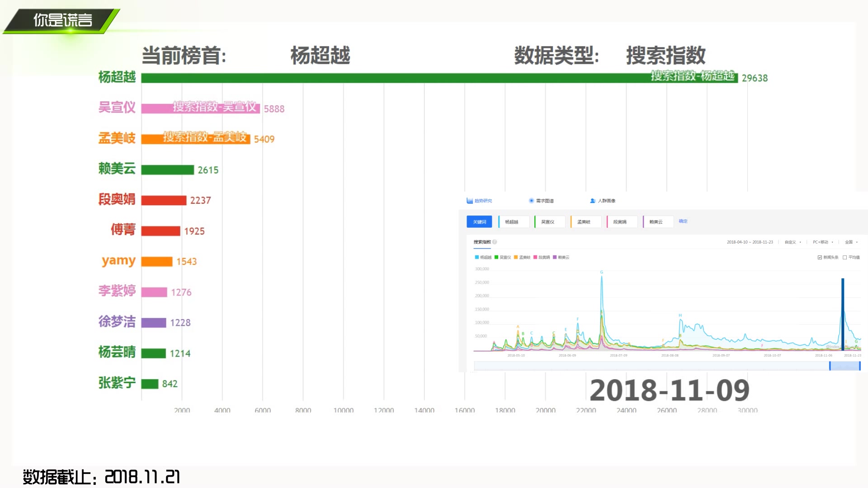Click the left handle of range slider
868x488 pixels.
830,366
